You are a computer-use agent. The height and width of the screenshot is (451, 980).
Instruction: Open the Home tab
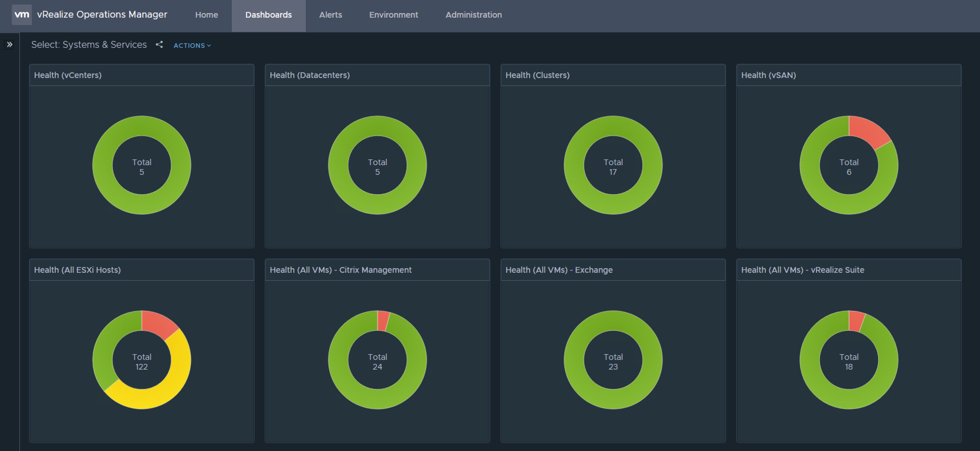[x=206, y=15]
